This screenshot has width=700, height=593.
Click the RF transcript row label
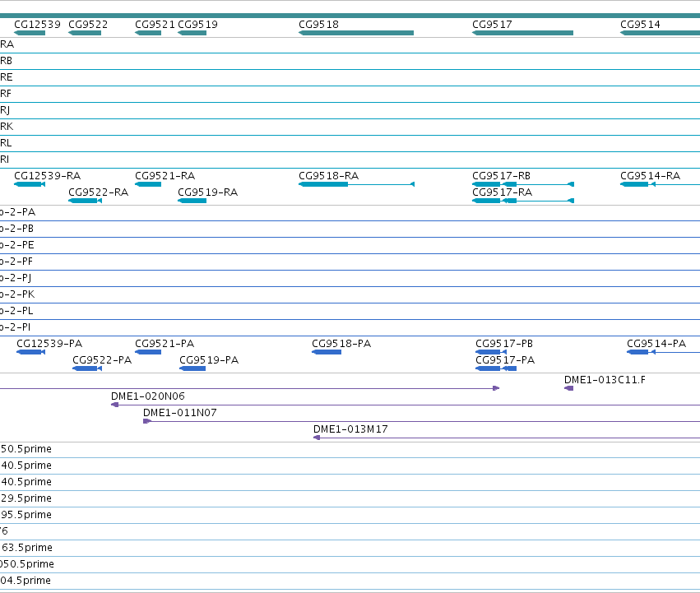6,95
